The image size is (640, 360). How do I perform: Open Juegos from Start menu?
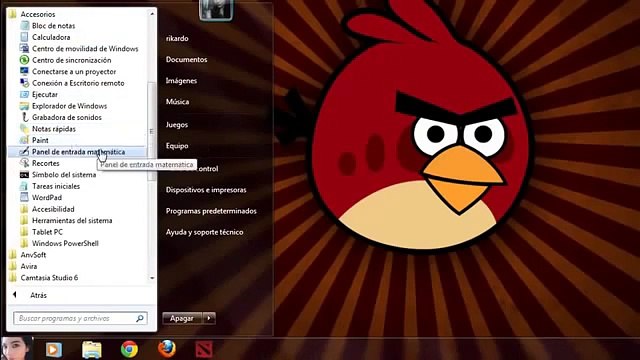[177, 125]
